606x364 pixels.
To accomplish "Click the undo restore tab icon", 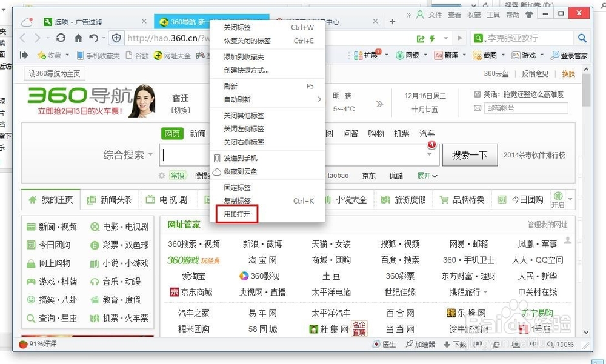I will (93, 38).
